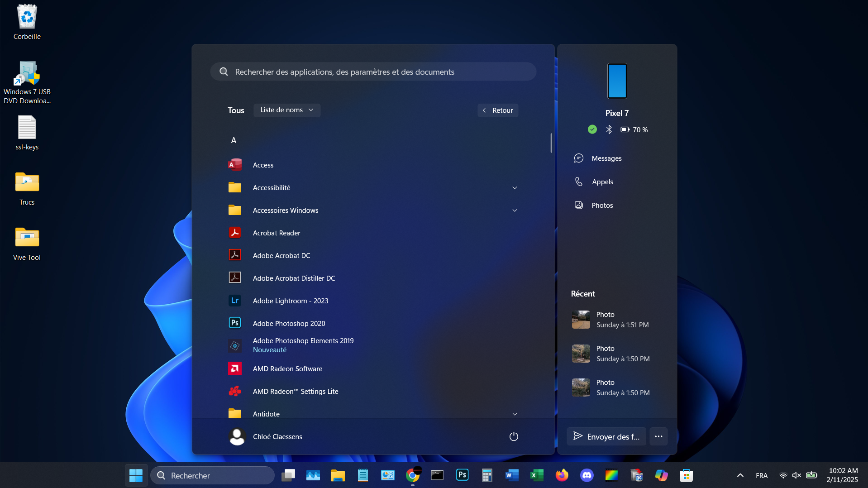
Task: Expand the Accessoires Windows group
Action: (515, 210)
